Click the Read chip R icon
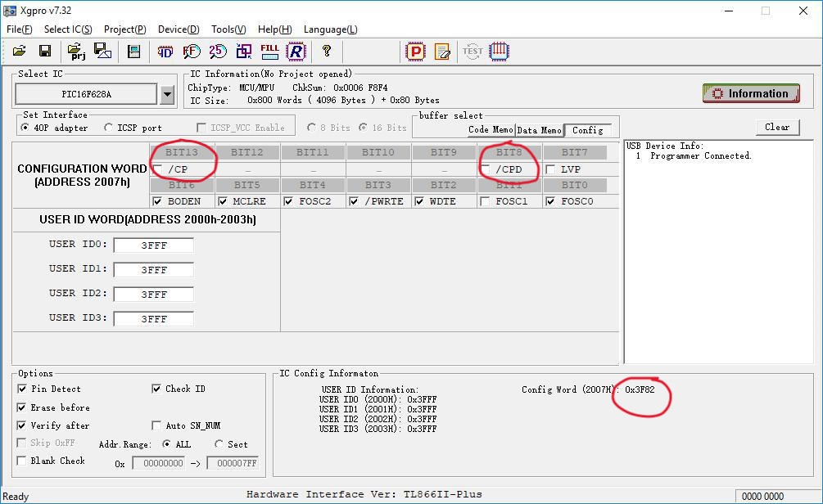 296,52
